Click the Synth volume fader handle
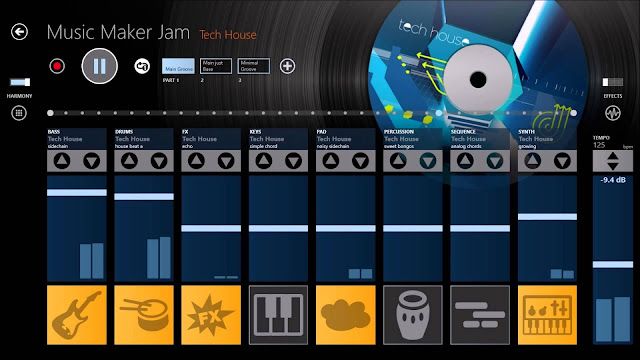Viewport: 640px width, 360px height. coord(547,217)
